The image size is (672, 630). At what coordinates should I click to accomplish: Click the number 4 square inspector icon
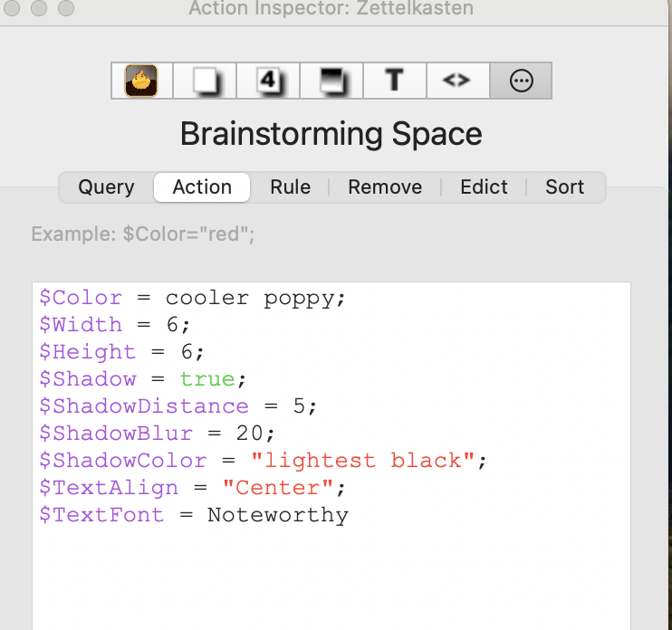pyautogui.click(x=268, y=81)
